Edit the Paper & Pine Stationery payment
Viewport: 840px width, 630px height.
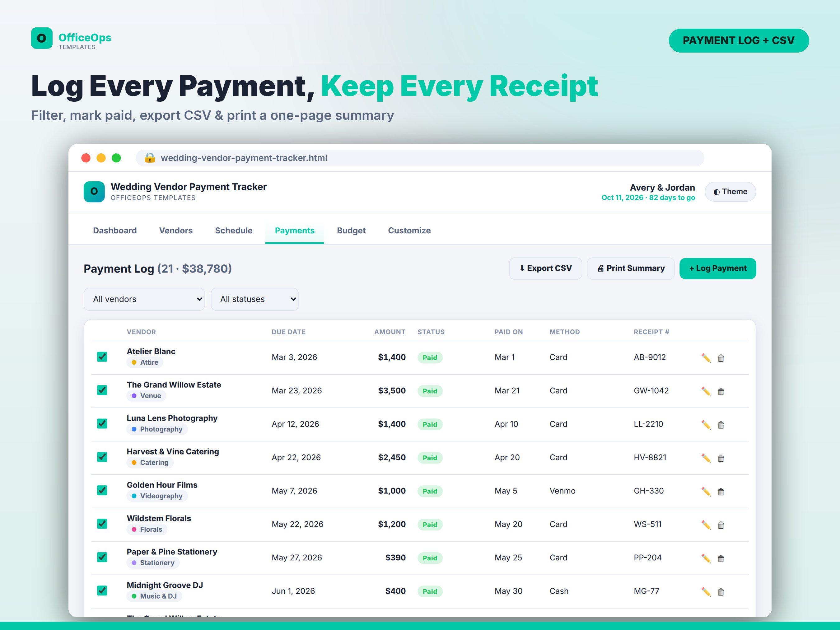coord(706,558)
